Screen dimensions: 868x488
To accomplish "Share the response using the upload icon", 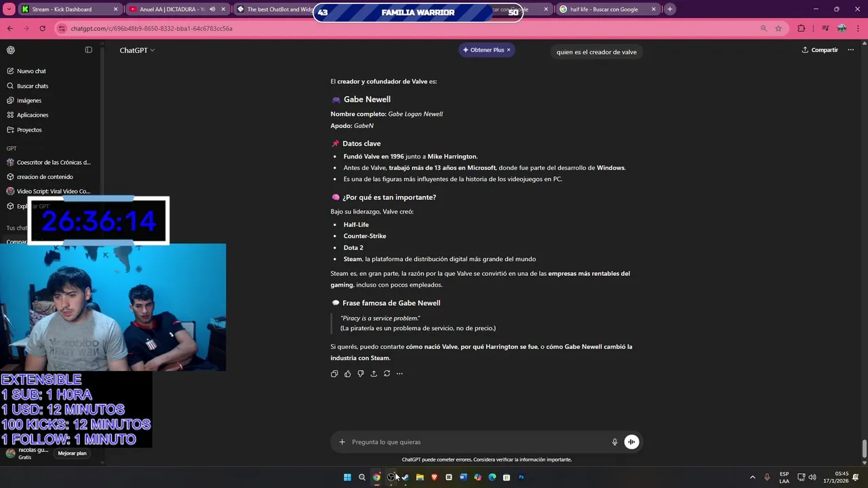I will coord(374,373).
